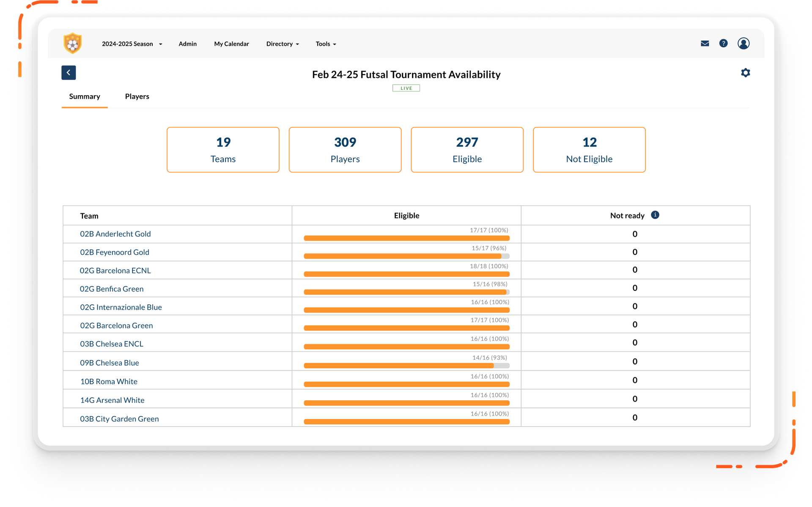This screenshot has width=812, height=507.
Task: Switch to the Players tab
Action: pos(137,96)
